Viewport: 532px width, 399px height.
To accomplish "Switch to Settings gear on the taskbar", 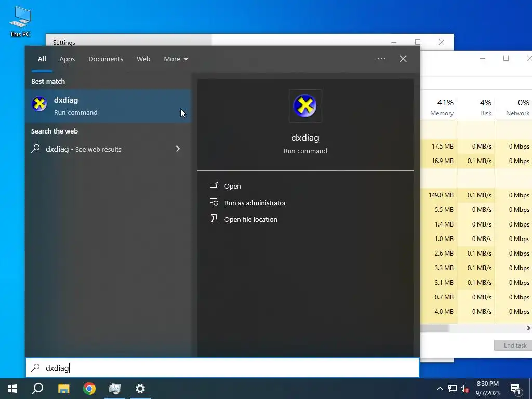I will [140, 389].
